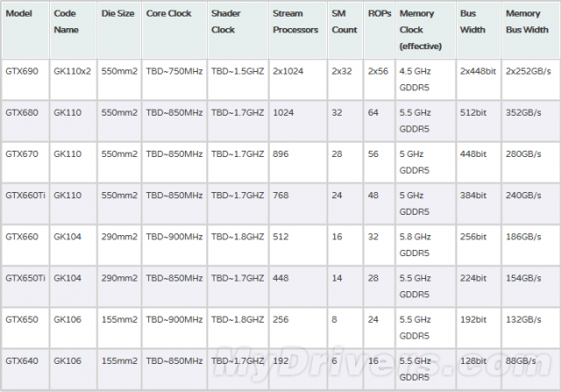Image resolution: width=561 pixels, height=392 pixels.
Task: Click the 2x448bit bus width cell
Action: [x=479, y=80]
